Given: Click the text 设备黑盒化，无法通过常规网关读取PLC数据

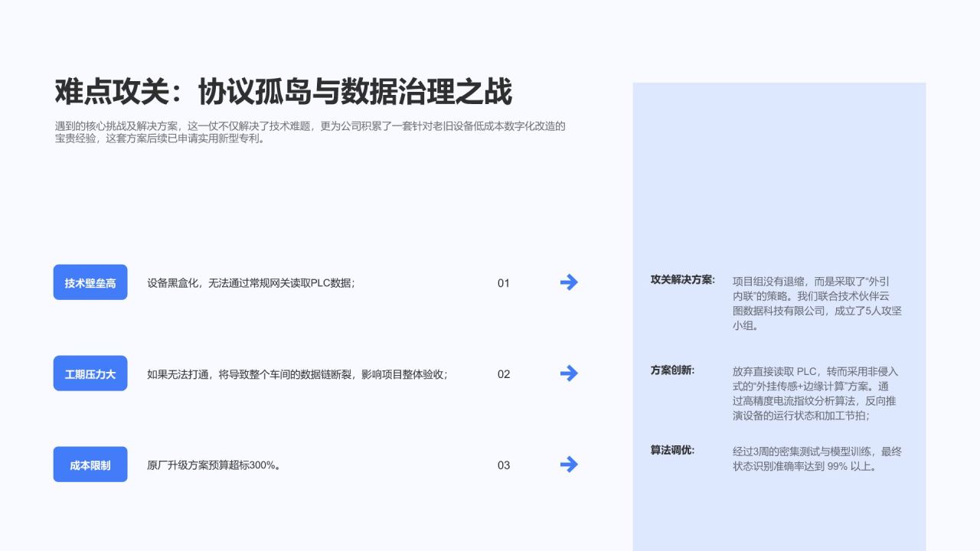Looking at the screenshot, I should click(x=251, y=283).
